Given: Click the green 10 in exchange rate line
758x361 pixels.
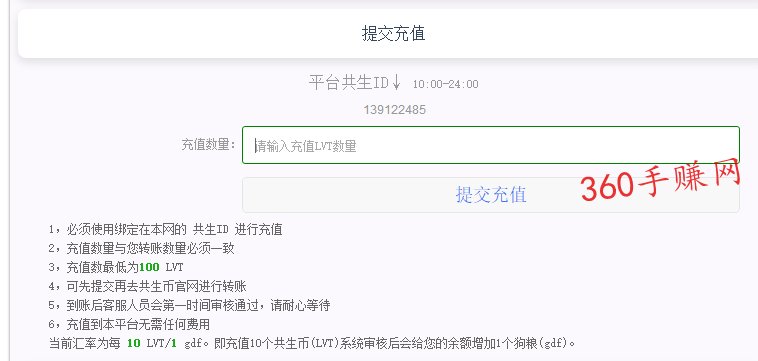Looking at the screenshot, I should pos(133,344).
